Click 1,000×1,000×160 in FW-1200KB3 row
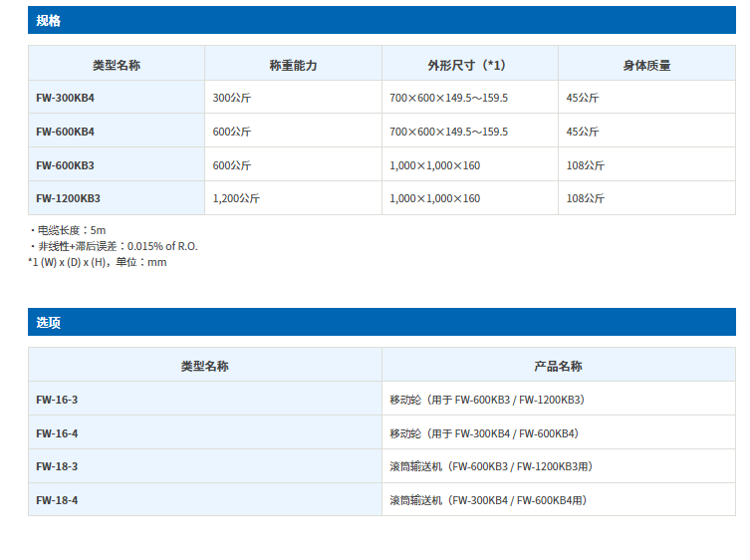The width and height of the screenshot is (750, 560). tap(470, 198)
